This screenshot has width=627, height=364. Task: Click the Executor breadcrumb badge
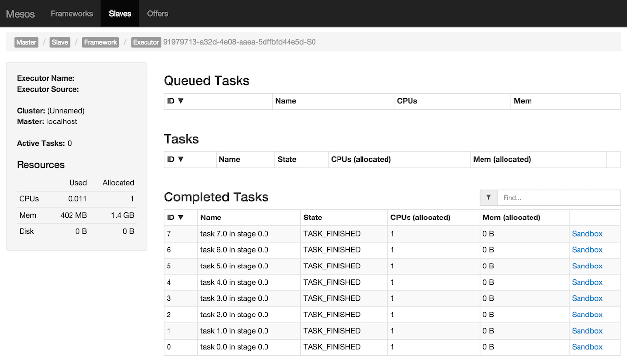point(146,42)
